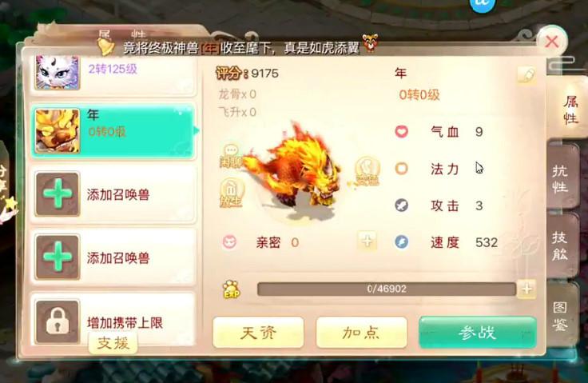Click the pencil rename icon beside 年
This screenshot has width=588, height=383.
526,75
